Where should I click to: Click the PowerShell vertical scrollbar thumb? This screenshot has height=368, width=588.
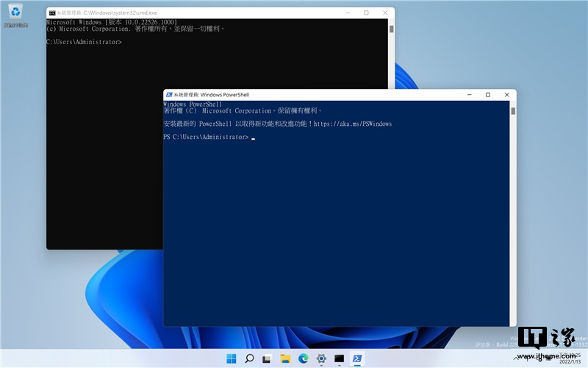click(x=513, y=112)
